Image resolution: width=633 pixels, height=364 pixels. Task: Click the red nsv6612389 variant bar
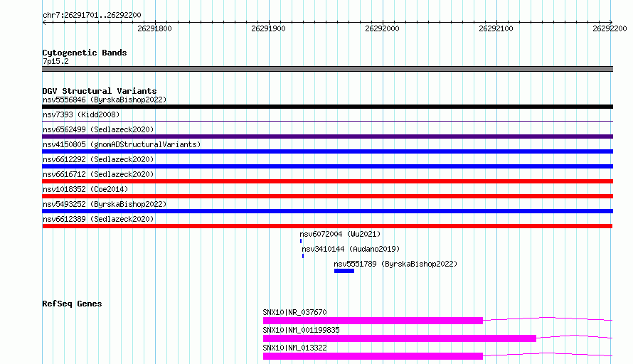click(327, 226)
